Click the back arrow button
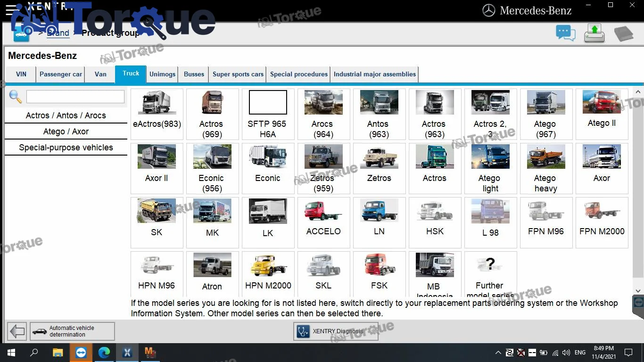 (17, 331)
